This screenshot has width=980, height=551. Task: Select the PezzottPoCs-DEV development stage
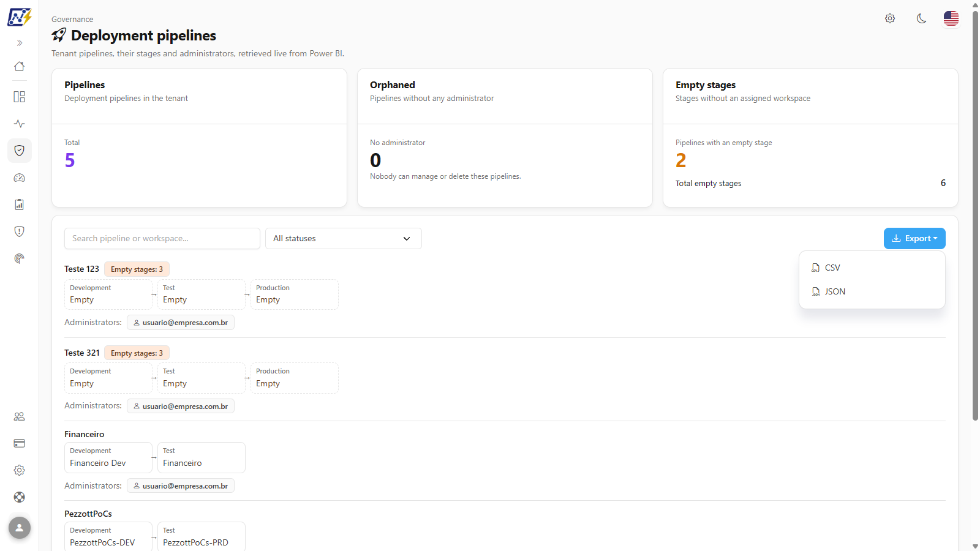point(108,536)
